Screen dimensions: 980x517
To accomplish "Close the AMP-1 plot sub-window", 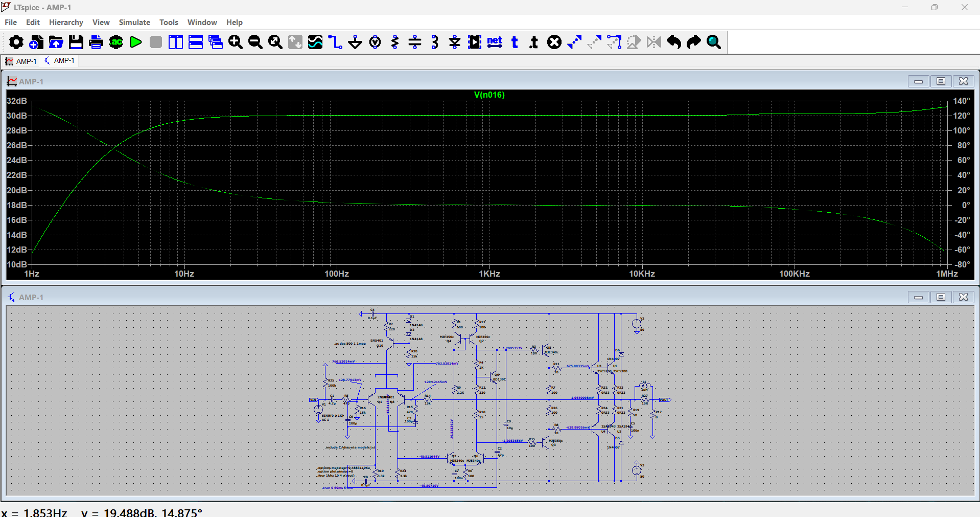I will [x=964, y=81].
